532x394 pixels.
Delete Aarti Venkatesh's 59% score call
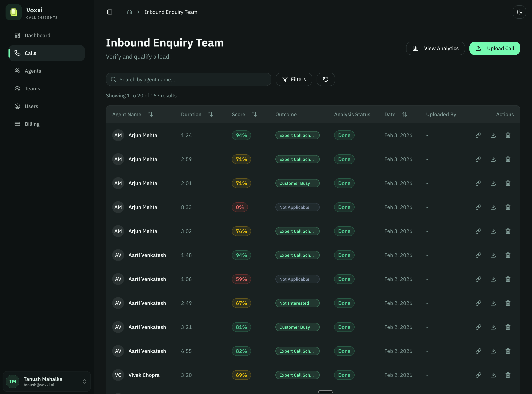point(508,279)
